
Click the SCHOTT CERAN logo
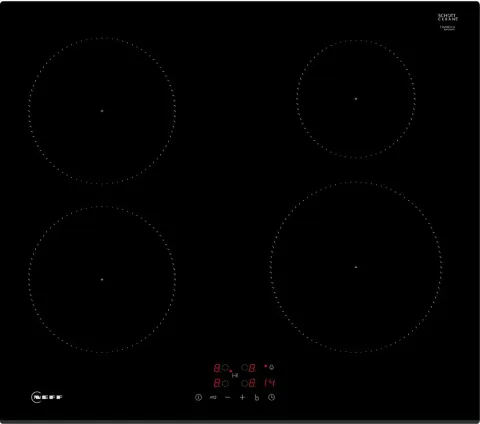coord(448,17)
